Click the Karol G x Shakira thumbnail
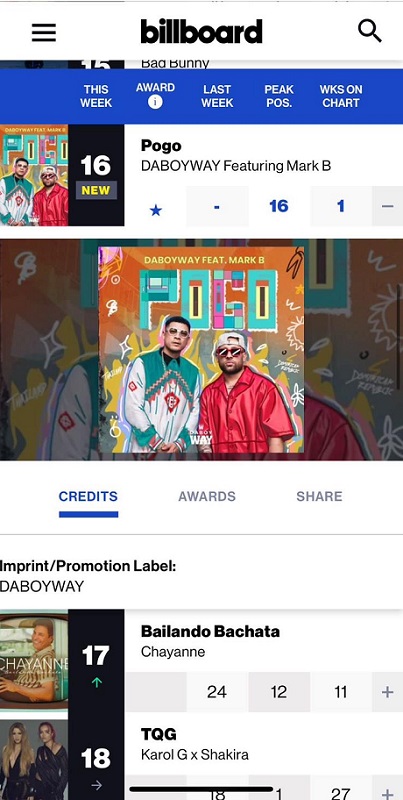The height and width of the screenshot is (800, 403). click(34, 760)
